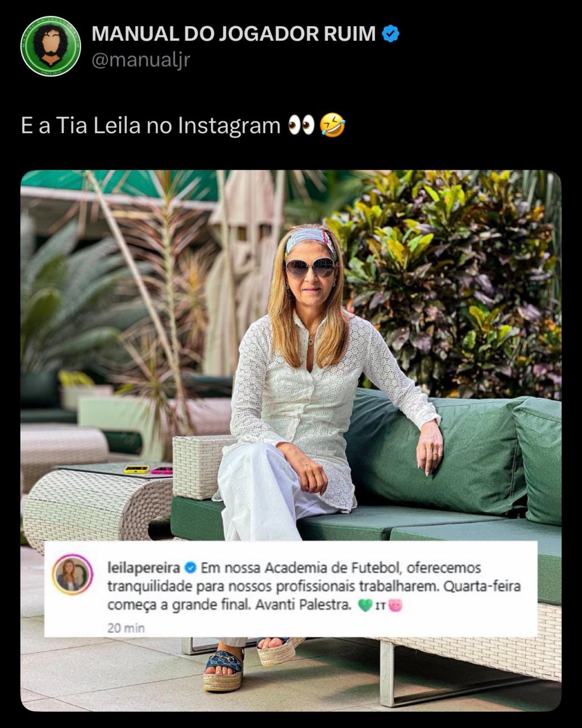This screenshot has height=728, width=582.
Task: Click the pig emoji in the caption
Action: [x=395, y=606]
